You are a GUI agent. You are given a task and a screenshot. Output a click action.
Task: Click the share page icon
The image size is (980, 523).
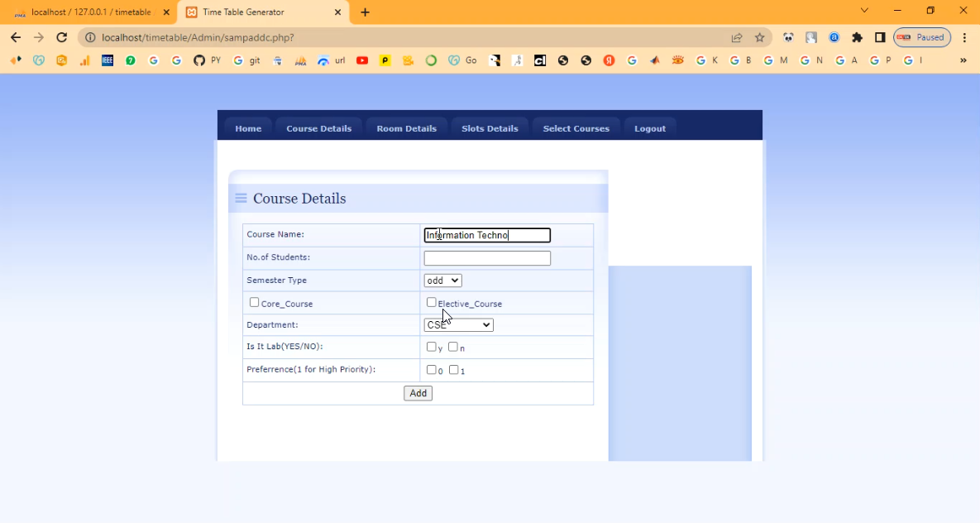736,37
